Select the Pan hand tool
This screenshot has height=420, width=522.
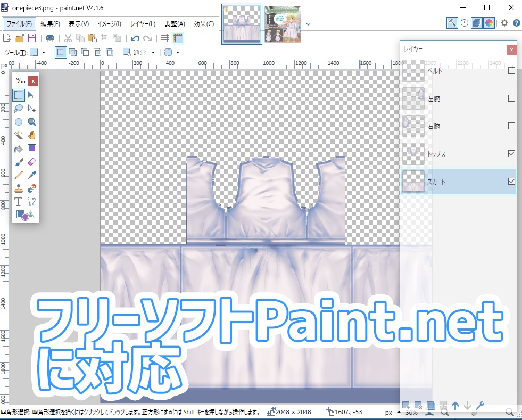[x=31, y=135]
